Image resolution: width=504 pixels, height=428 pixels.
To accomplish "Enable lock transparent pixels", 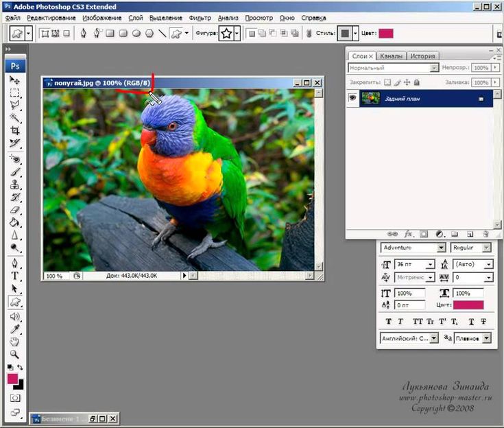I will pyautogui.click(x=387, y=82).
